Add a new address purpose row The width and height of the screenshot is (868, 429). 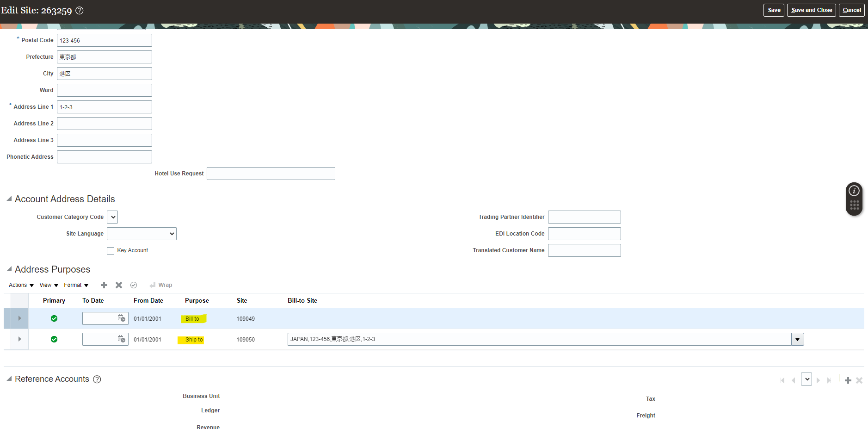point(104,285)
